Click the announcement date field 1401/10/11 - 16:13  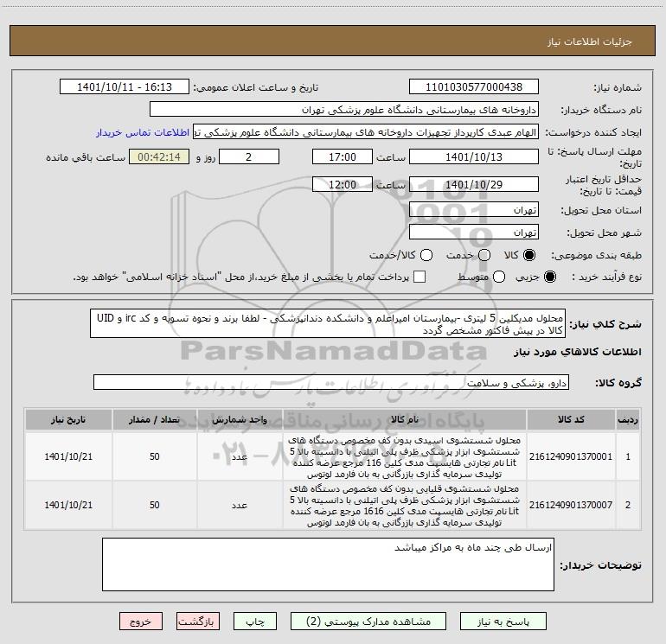pos(125,87)
